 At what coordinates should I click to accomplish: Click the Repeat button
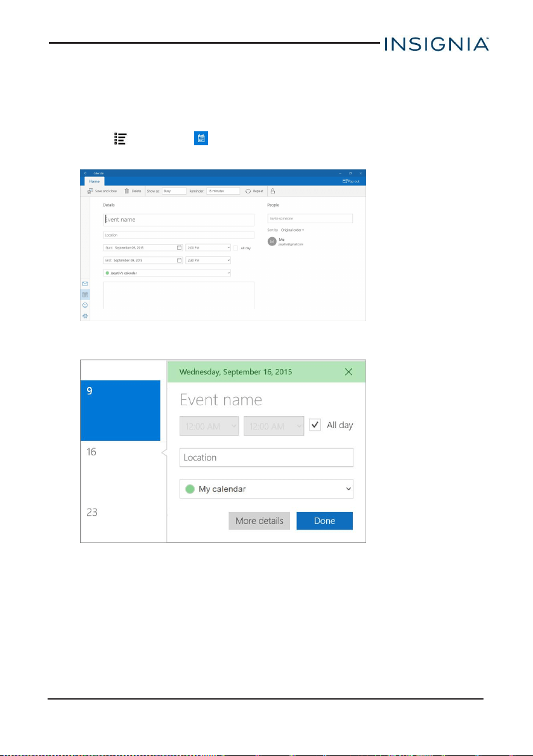[254, 191]
